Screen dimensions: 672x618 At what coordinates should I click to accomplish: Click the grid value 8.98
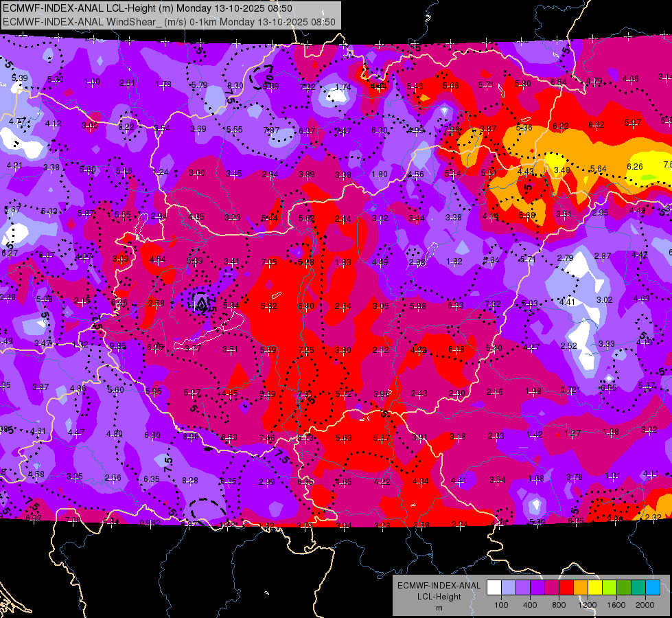point(191,436)
